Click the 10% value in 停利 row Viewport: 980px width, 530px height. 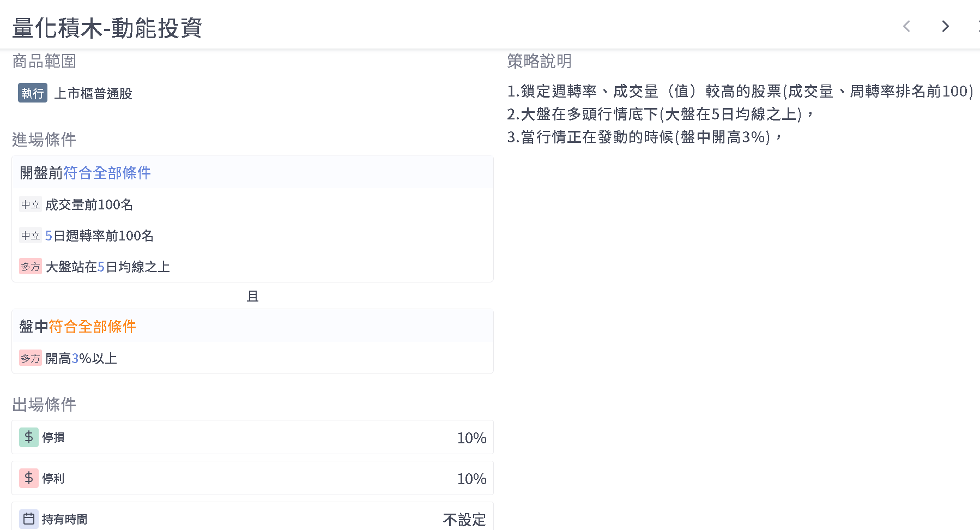tap(471, 479)
